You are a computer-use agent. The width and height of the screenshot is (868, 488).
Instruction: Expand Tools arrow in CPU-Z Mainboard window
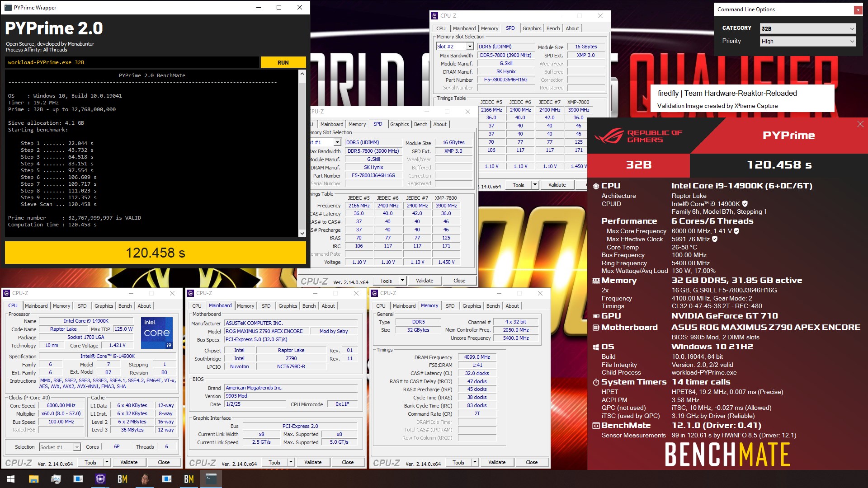[x=291, y=462]
